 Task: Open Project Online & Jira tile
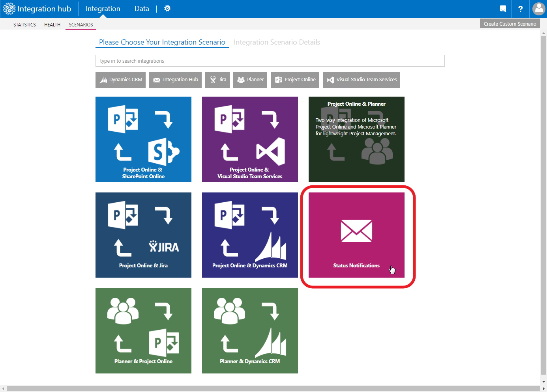pyautogui.click(x=143, y=235)
